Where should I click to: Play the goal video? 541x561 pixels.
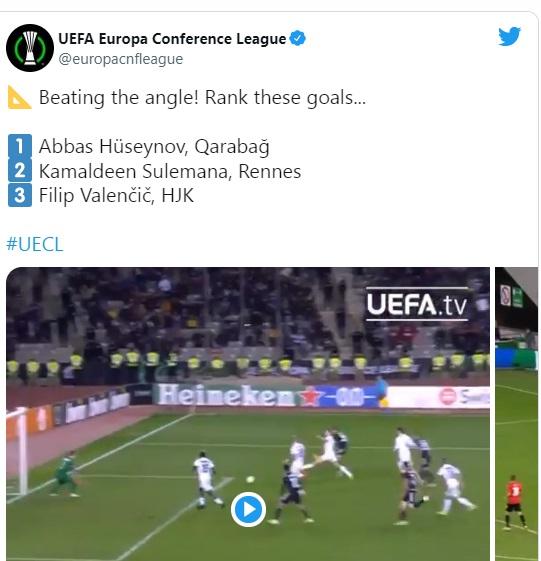(248, 509)
